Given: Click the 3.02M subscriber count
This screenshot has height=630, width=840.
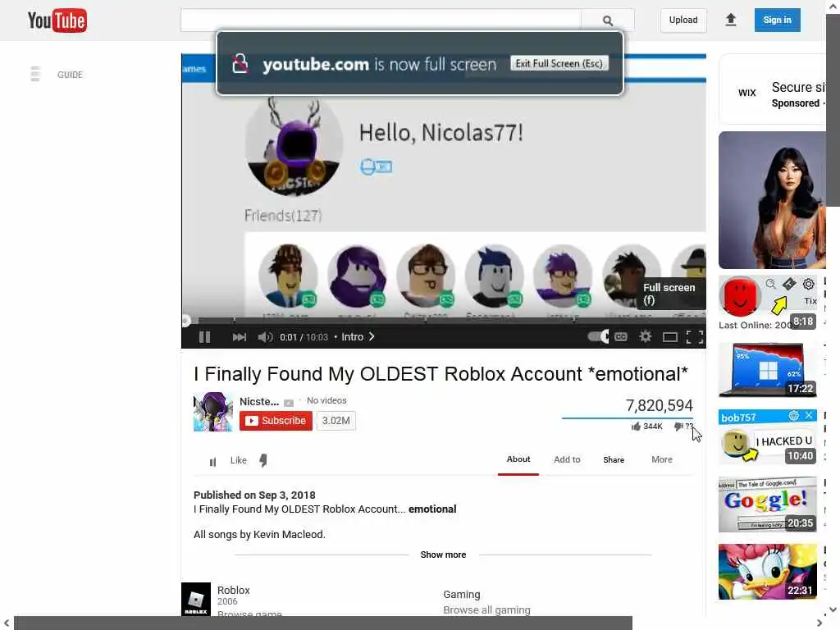Looking at the screenshot, I should click(336, 421).
